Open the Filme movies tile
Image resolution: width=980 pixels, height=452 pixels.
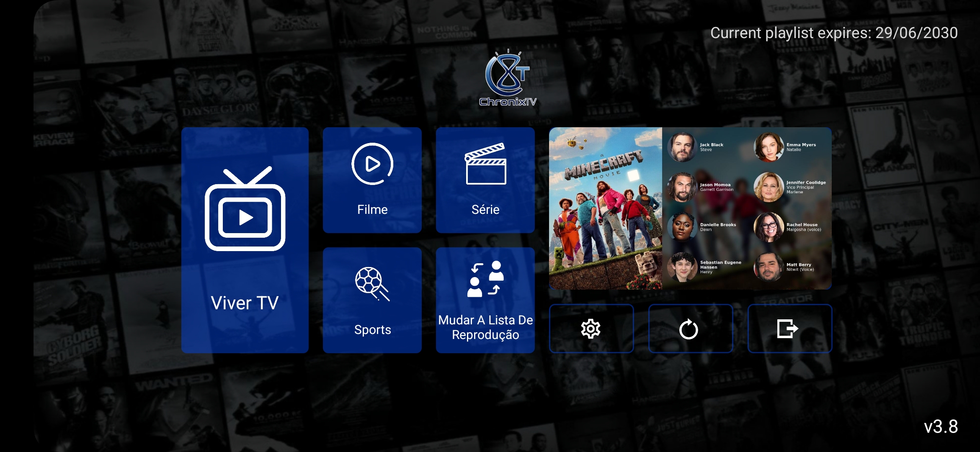point(372,180)
